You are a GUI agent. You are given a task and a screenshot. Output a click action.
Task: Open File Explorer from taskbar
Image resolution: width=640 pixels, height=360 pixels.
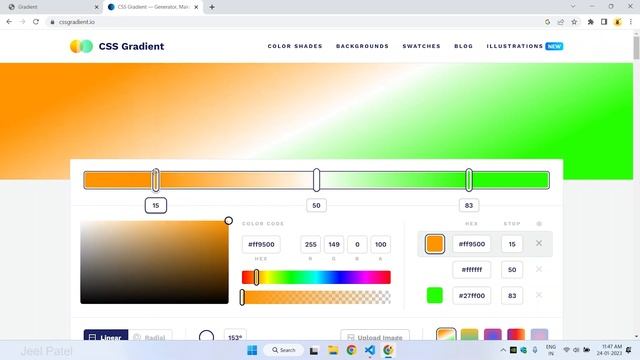(x=333, y=350)
